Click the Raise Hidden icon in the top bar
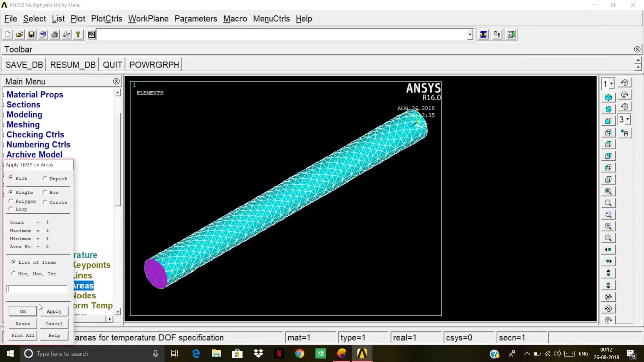Image resolution: width=644 pixels, height=362 pixels. point(484,34)
